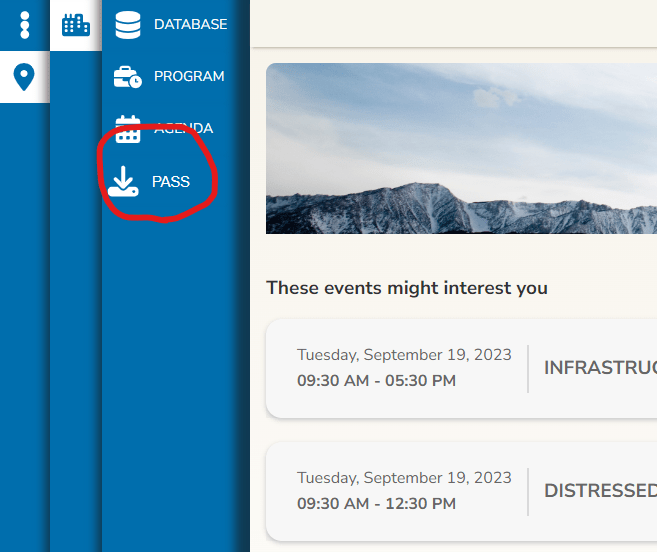Click the date above 09:30 AM - 12:30 PM
Image resolution: width=657 pixels, height=552 pixels.
click(x=404, y=478)
